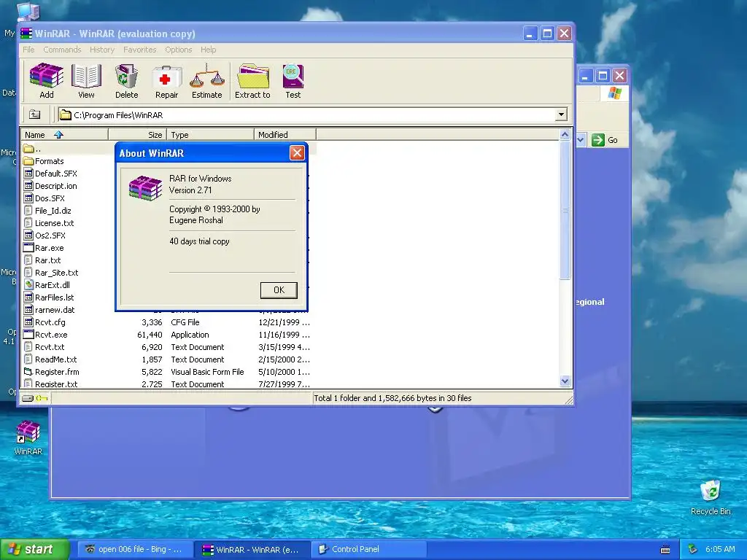This screenshot has height=560, width=747.
Task: Click the drive icon in status bar
Action: click(x=28, y=398)
